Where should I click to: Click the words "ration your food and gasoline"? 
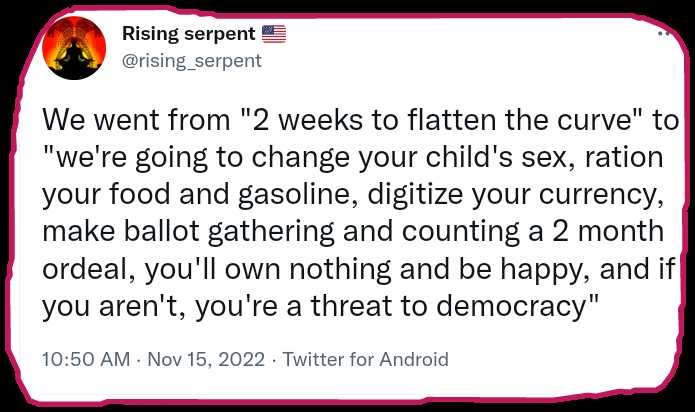click(x=353, y=176)
